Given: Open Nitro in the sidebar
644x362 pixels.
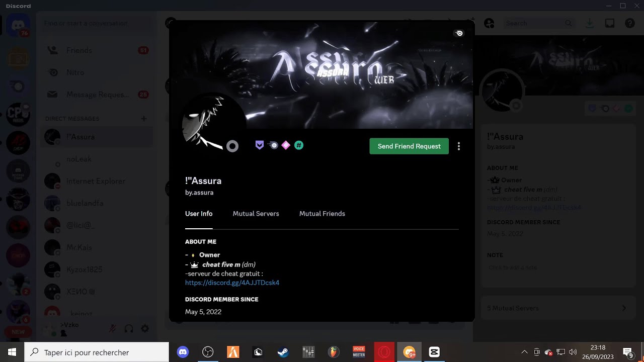Looking at the screenshot, I should point(96,72).
